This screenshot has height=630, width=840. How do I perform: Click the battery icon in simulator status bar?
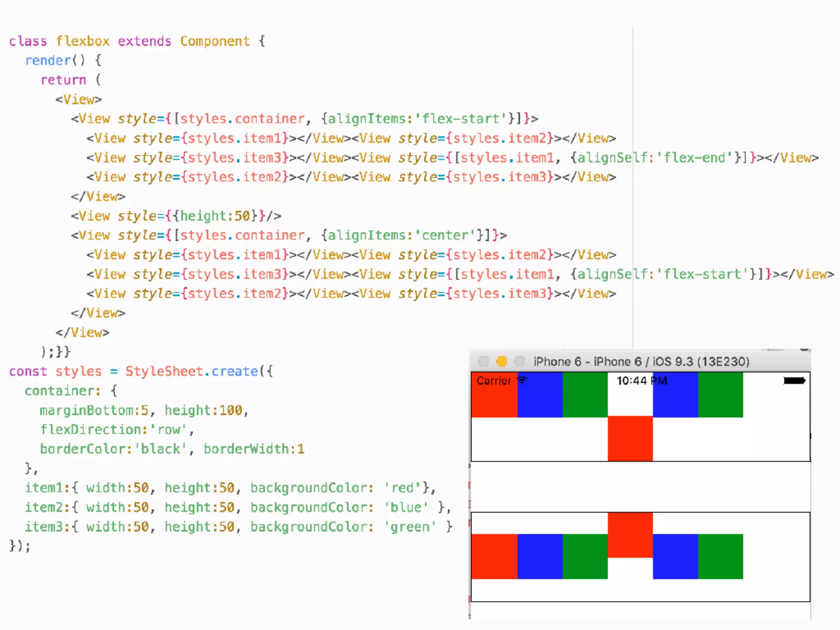coord(794,381)
